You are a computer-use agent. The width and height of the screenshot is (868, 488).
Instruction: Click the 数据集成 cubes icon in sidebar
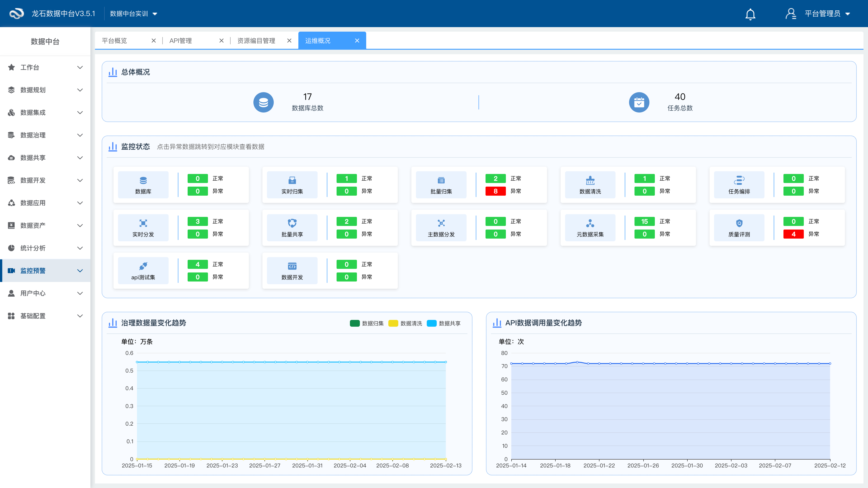coord(12,113)
